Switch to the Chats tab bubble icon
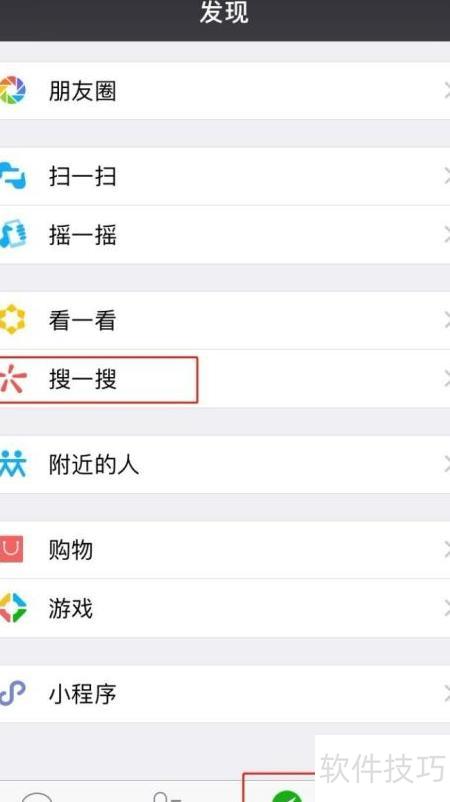The height and width of the screenshot is (802, 450). pyautogui.click(x=37, y=797)
